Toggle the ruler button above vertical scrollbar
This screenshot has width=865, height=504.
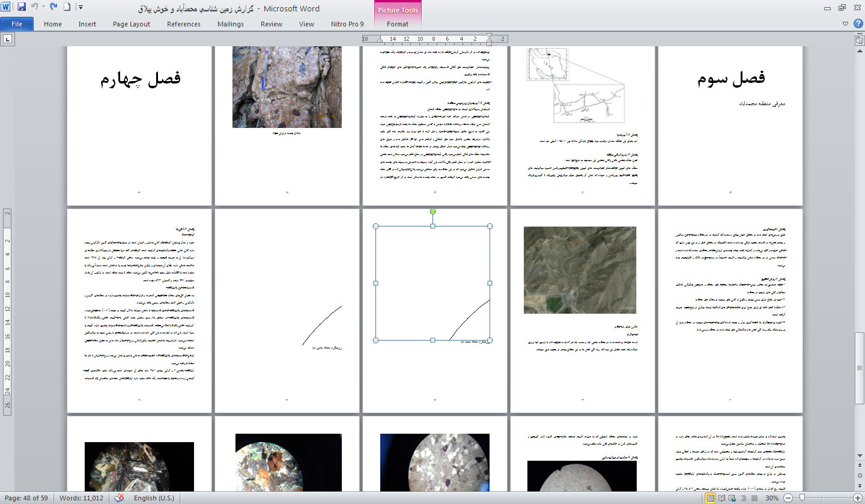tap(859, 40)
